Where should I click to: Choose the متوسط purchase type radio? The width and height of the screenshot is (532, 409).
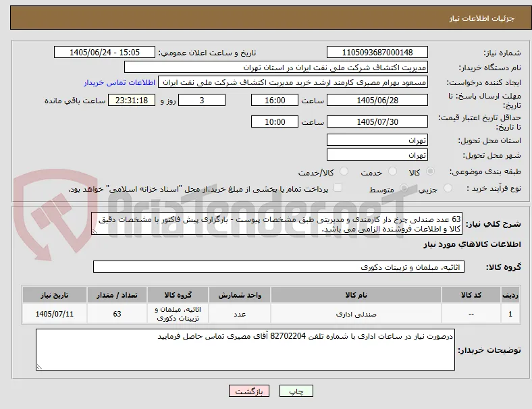404,188
